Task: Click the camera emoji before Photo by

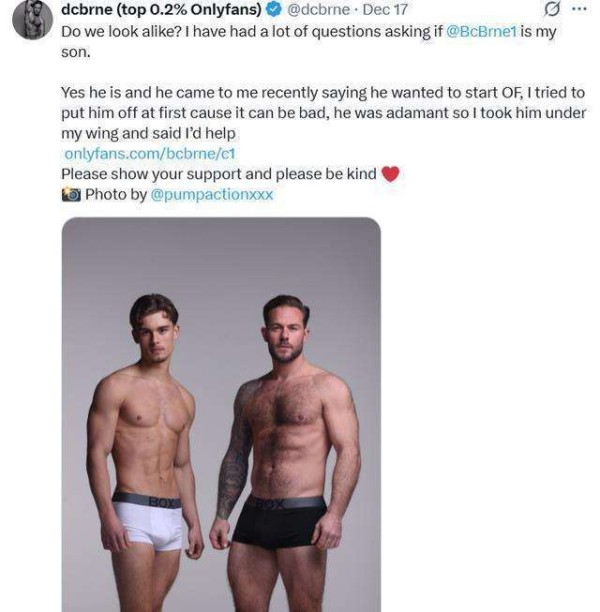Action: (x=71, y=194)
